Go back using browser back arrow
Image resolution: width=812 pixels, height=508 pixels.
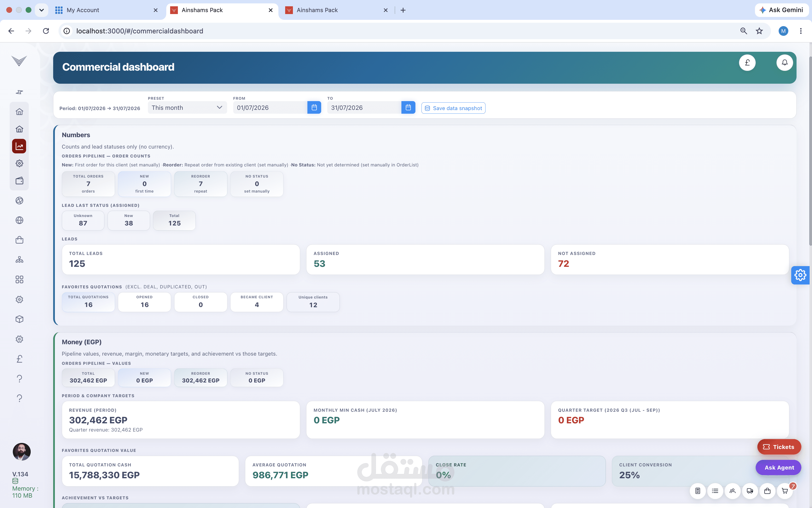tap(11, 31)
